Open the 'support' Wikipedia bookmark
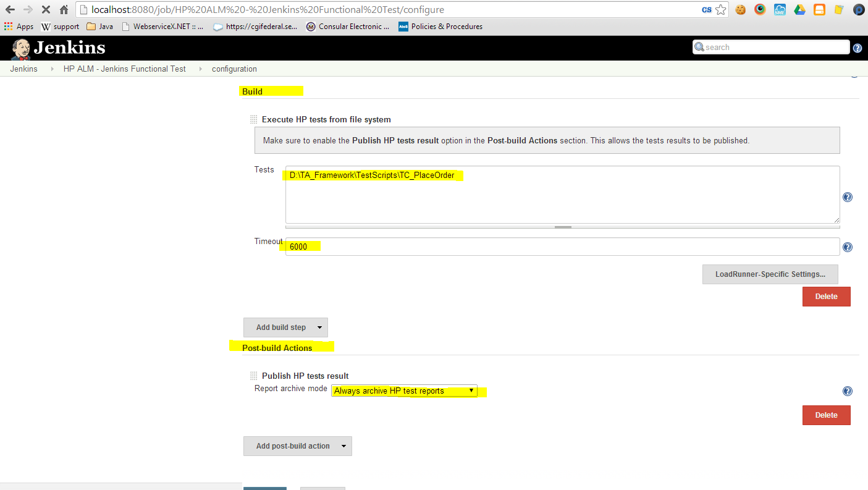The height and width of the screenshot is (490, 868). tap(60, 27)
